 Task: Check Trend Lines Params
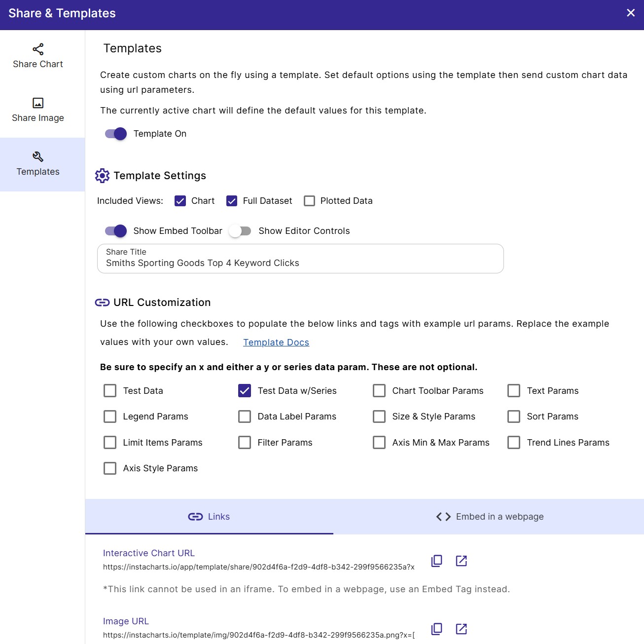[514, 443]
